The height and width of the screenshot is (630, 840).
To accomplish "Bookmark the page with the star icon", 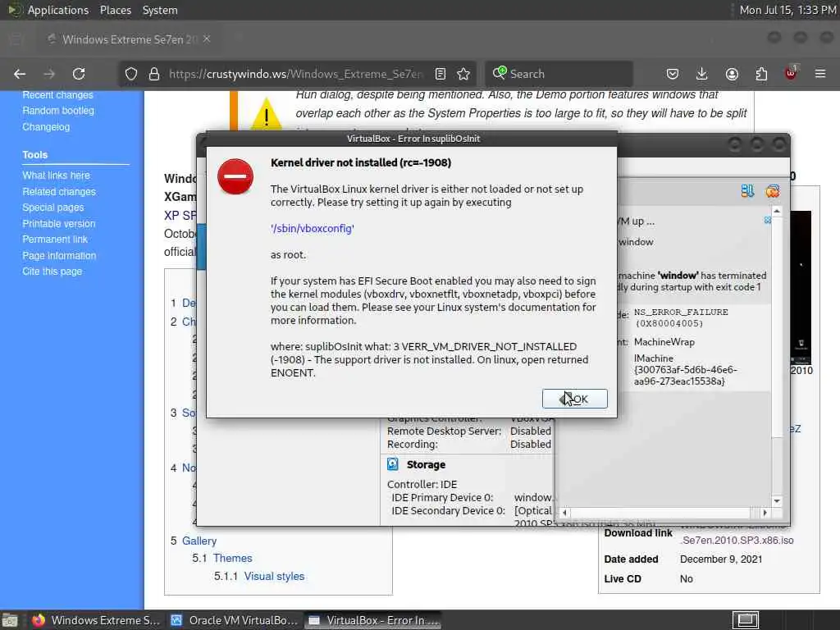I will pyautogui.click(x=464, y=74).
